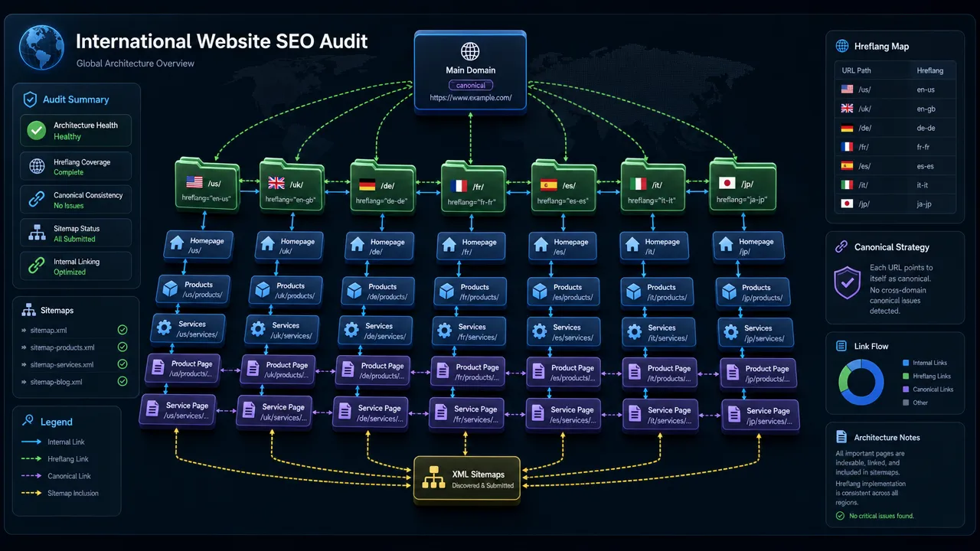Click the Hreflang Link legend entry

[x=55, y=459]
